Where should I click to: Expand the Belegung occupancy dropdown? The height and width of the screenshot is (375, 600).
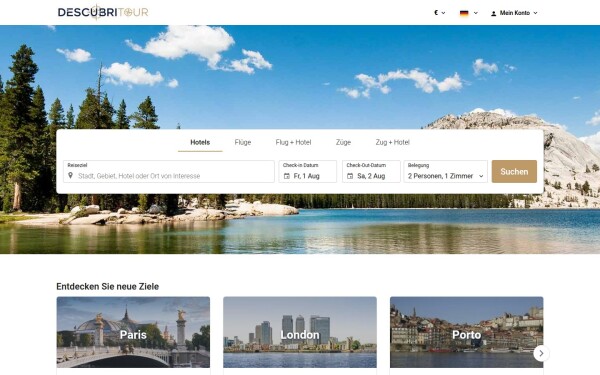446,171
